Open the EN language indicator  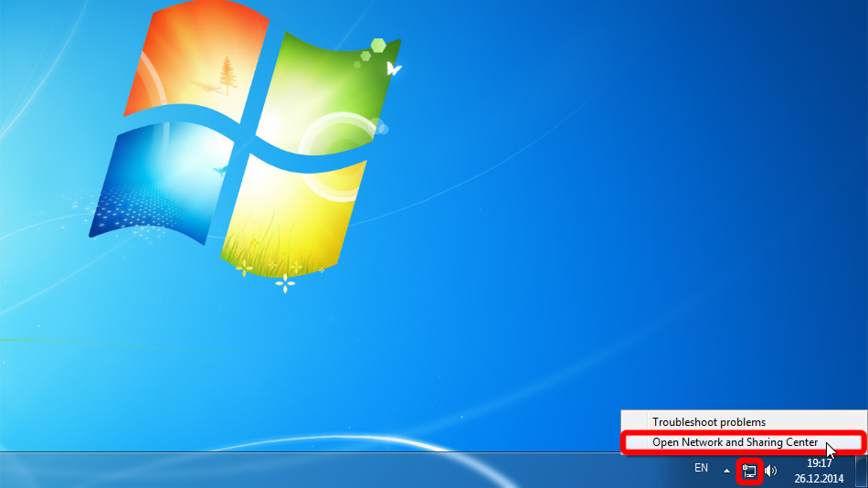coord(701,468)
